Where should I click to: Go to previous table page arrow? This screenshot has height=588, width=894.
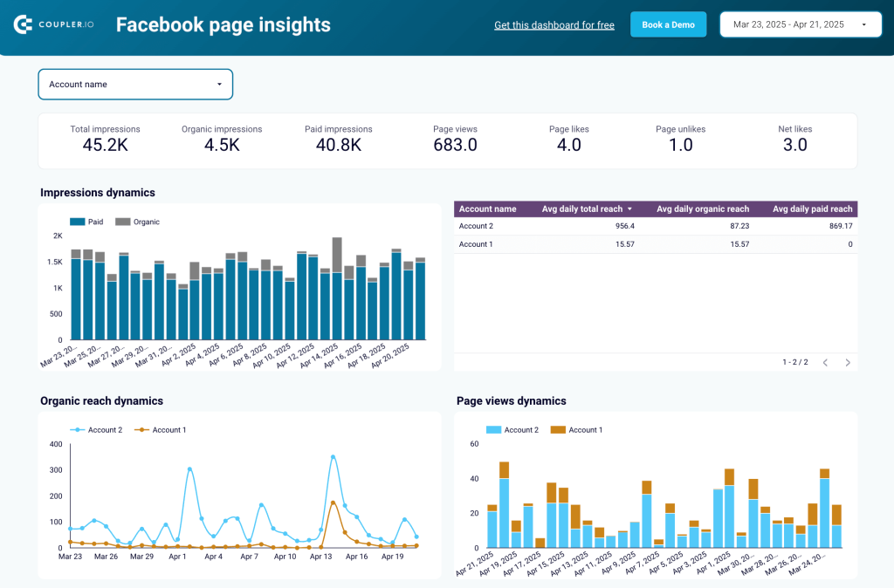click(x=825, y=362)
